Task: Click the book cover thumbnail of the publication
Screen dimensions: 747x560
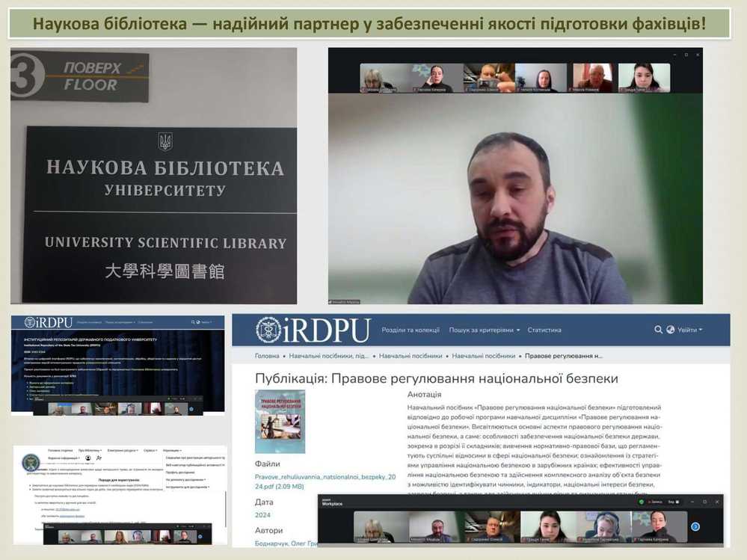Action: click(x=280, y=422)
